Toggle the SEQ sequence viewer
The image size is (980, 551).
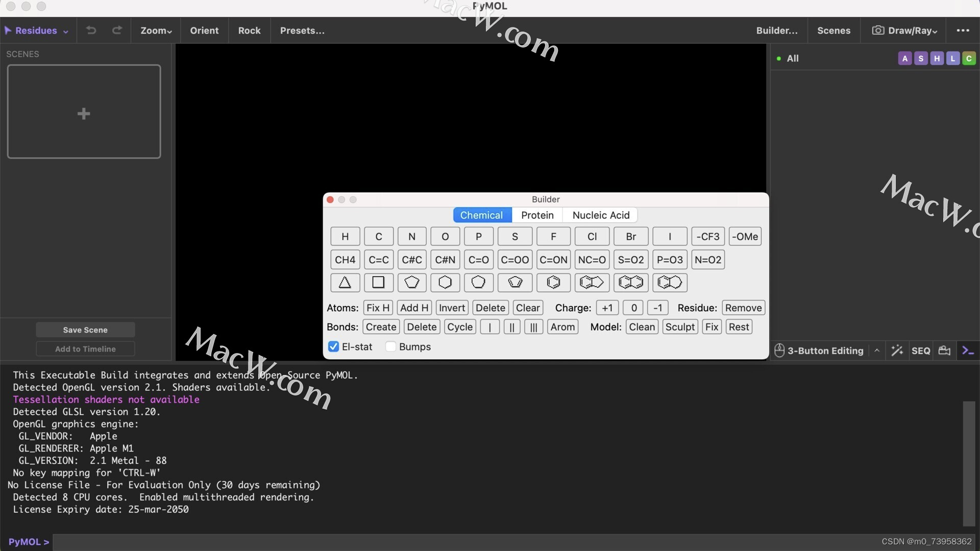920,350
